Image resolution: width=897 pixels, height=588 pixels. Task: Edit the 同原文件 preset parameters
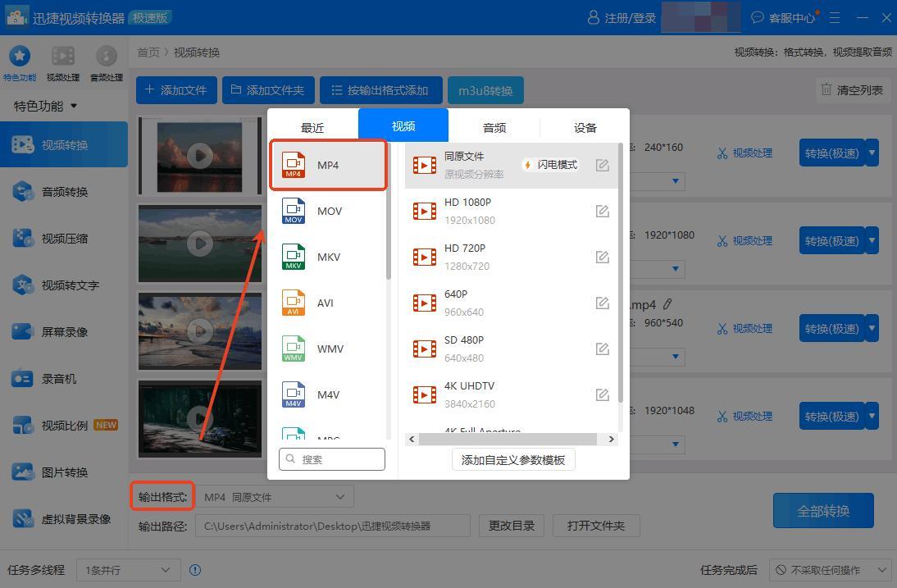[x=602, y=166]
